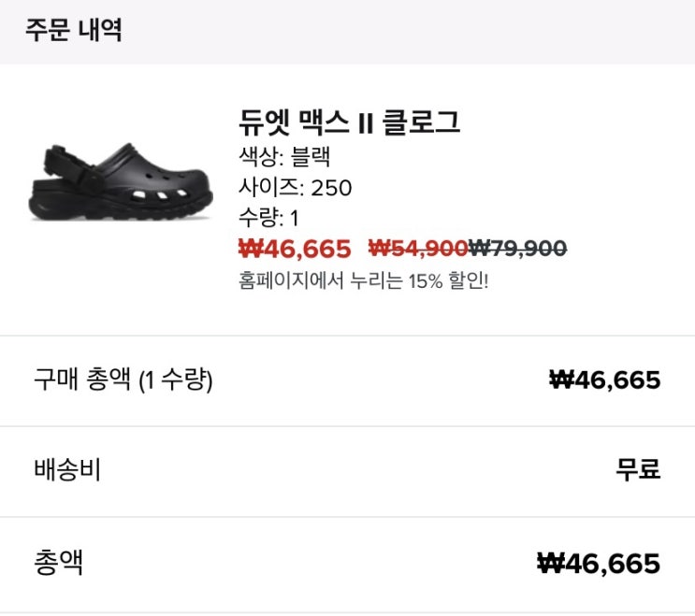Viewport: 695px width, 616px height.
Task: Click the 무료 shipping fee value
Action: (x=638, y=470)
